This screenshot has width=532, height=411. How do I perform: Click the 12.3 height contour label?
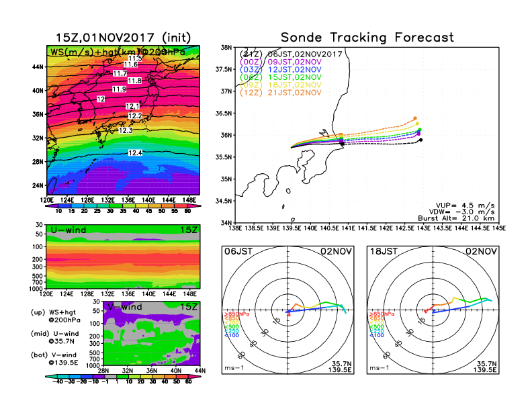coord(126,130)
